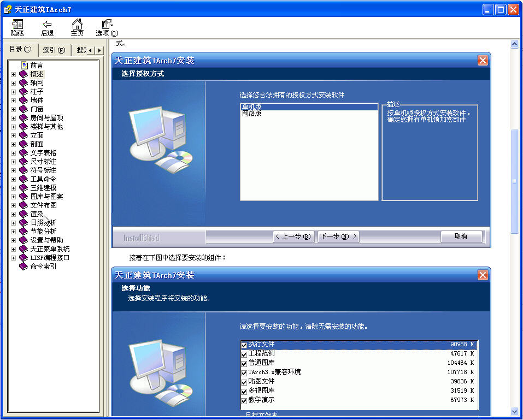Click the book icon beside 尺寸标注
The width and height of the screenshot is (523, 420).
click(x=23, y=161)
